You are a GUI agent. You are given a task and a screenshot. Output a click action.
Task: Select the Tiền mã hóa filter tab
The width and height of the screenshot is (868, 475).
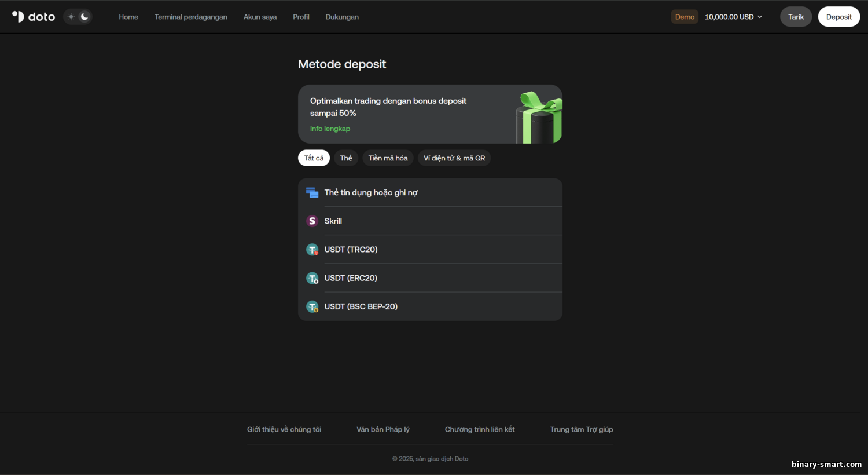[388, 158]
